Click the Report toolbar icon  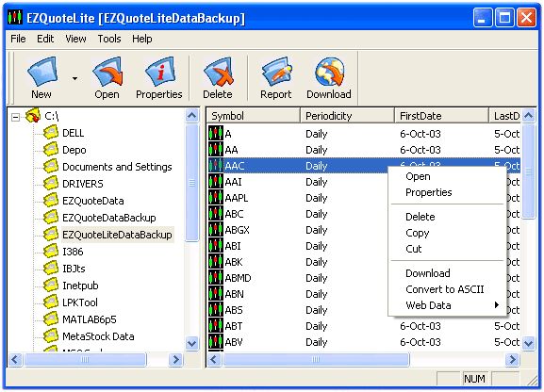pyautogui.click(x=276, y=72)
